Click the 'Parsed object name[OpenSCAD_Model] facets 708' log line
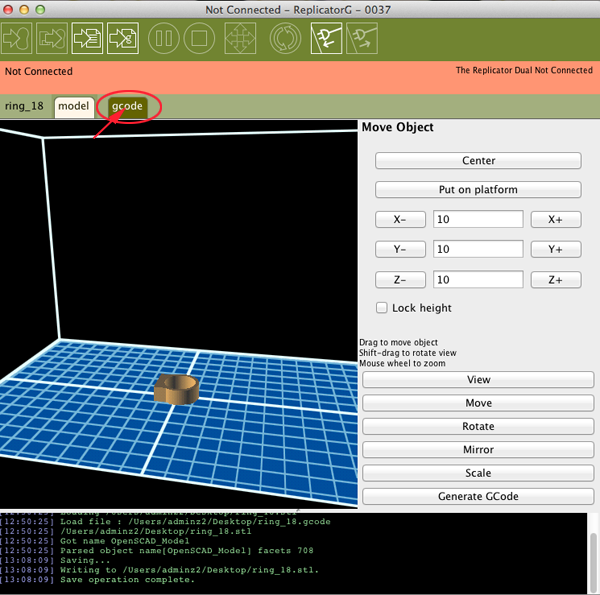 (187, 551)
